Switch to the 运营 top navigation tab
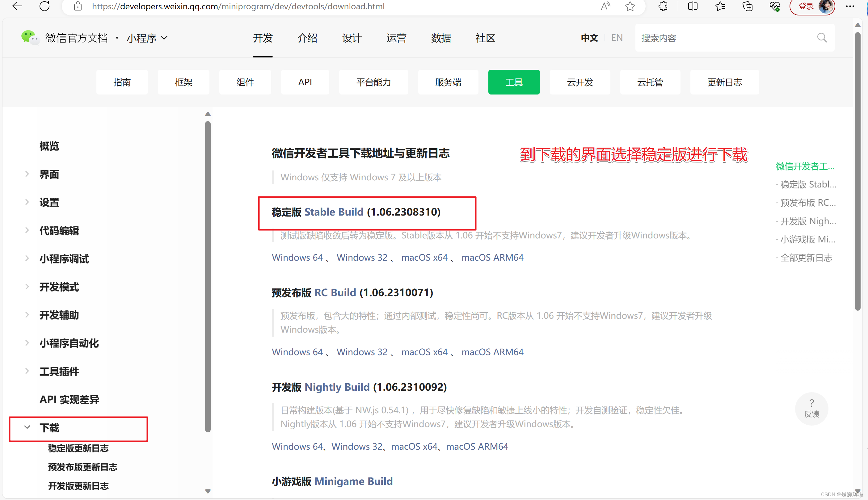 point(396,38)
